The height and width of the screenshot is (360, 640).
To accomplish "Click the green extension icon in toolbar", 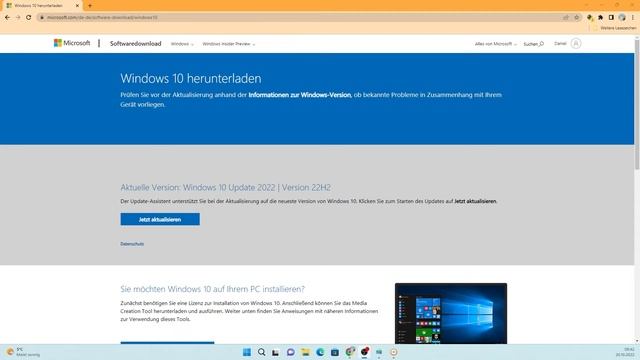I will (x=590, y=18).
